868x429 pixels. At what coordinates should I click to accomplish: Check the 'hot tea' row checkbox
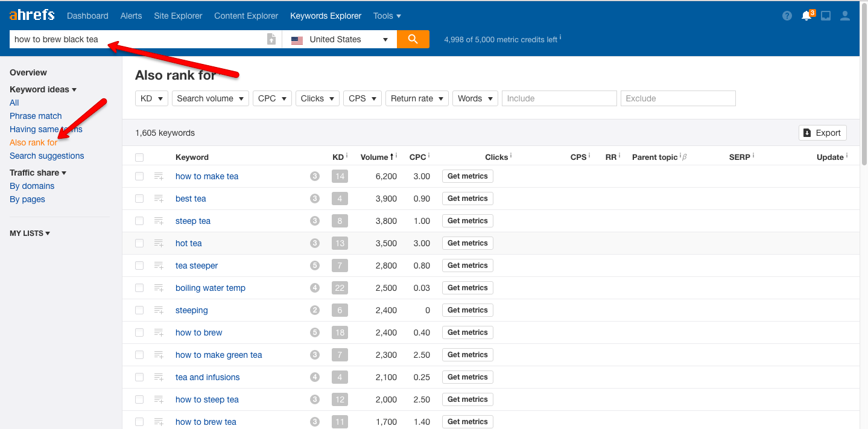[x=139, y=243]
